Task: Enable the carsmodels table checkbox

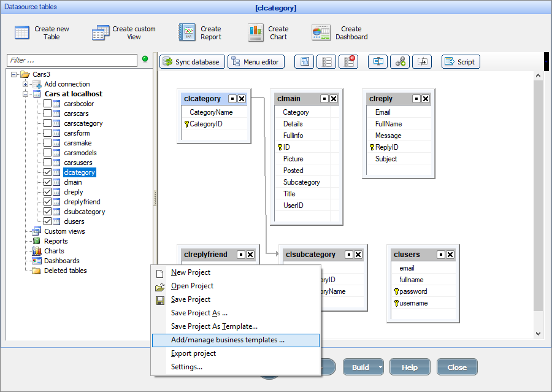Action: point(47,153)
